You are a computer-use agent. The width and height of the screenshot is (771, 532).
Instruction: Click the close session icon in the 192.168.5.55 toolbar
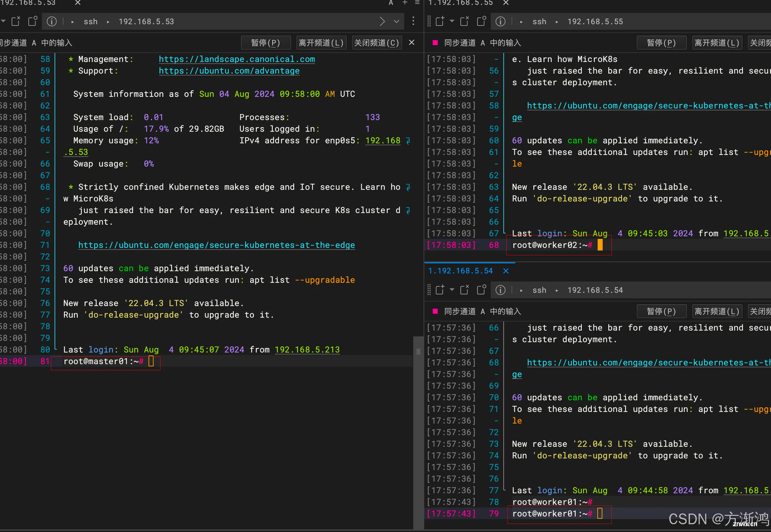point(464,21)
